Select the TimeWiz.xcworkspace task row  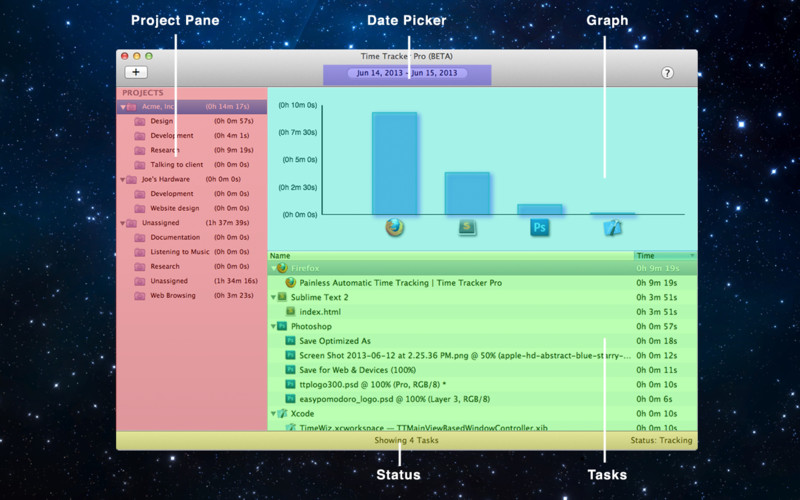point(482,427)
